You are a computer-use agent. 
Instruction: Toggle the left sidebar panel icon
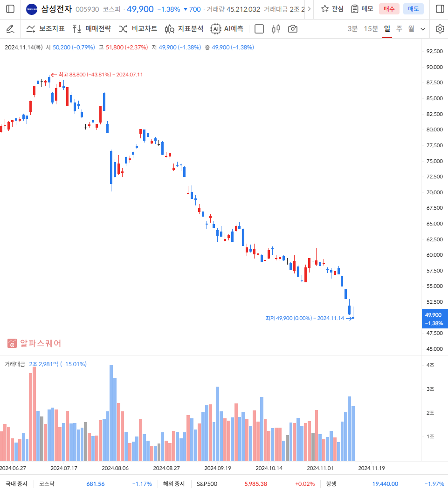(x=10, y=9)
